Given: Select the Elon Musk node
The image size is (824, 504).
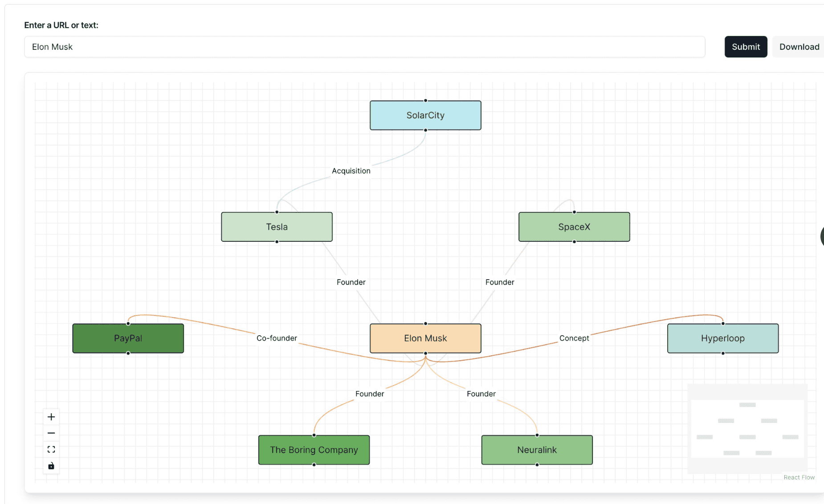Looking at the screenshot, I should coord(425,338).
